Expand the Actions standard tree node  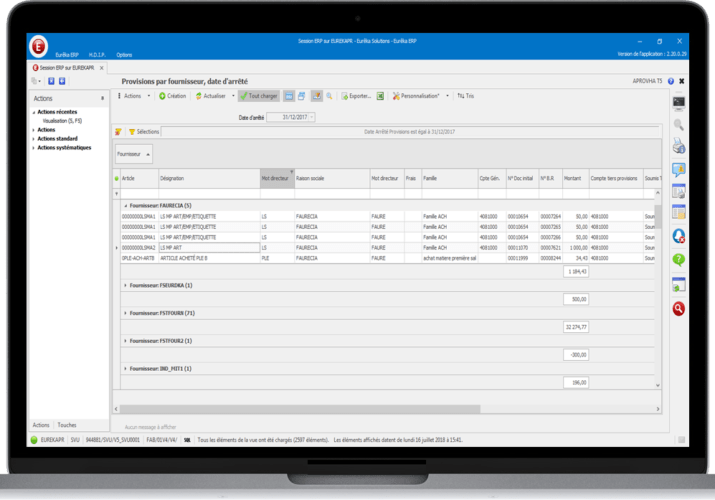(x=33, y=138)
